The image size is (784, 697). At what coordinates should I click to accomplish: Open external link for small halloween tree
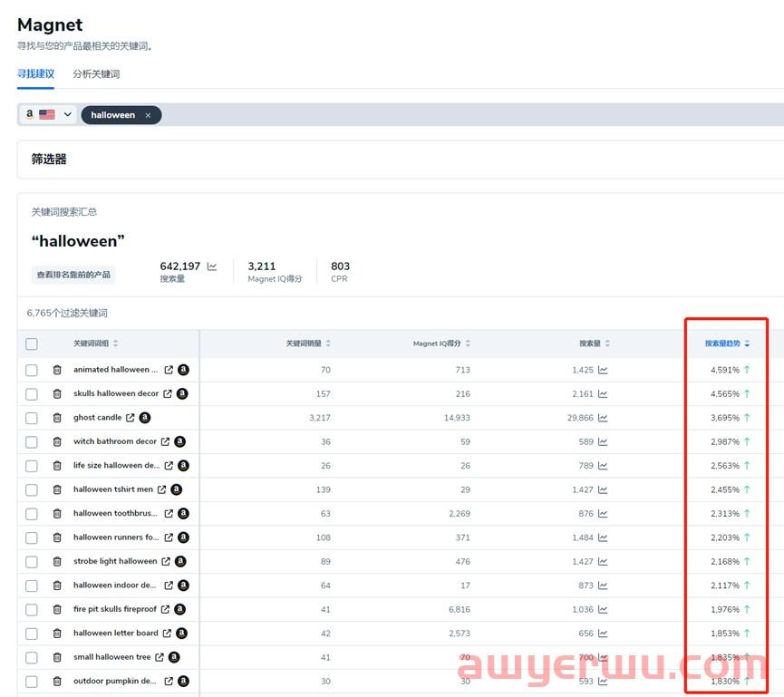[x=159, y=657]
